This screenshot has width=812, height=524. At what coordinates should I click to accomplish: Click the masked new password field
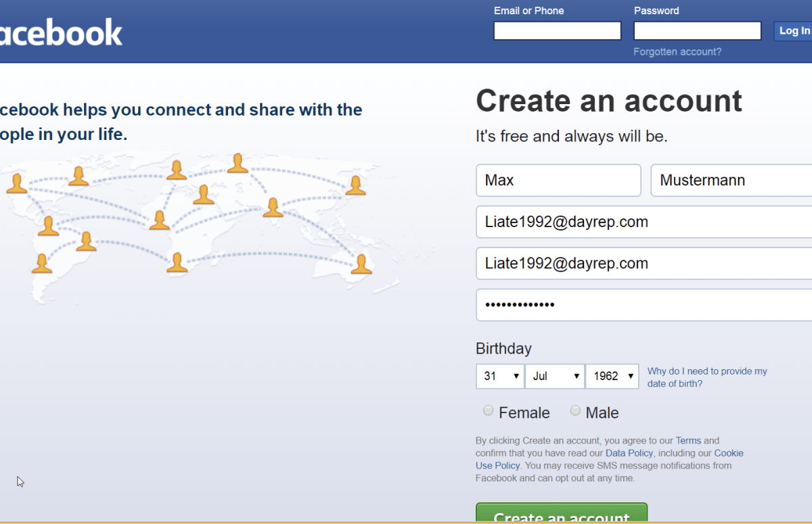click(644, 305)
